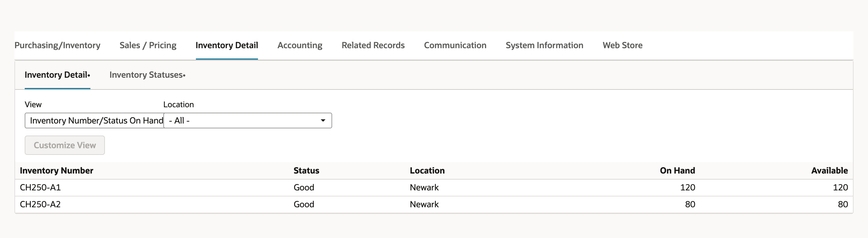The image size is (868, 238).
Task: Show the System Information tab
Action: [545, 45]
